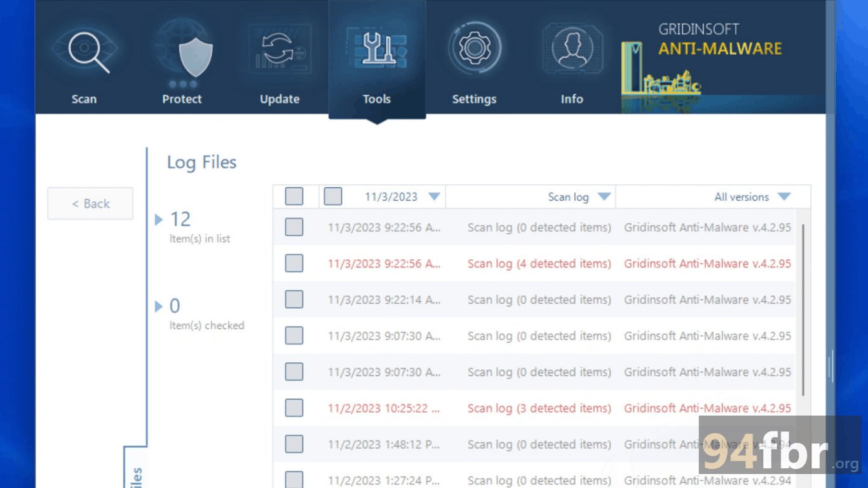Check the 11/3/2023 9:22:14 log row
Image resolution: width=868 pixels, height=488 pixels.
click(294, 299)
